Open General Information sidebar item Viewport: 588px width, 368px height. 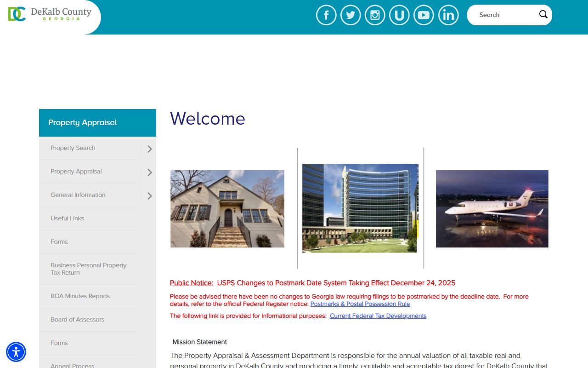(78, 195)
